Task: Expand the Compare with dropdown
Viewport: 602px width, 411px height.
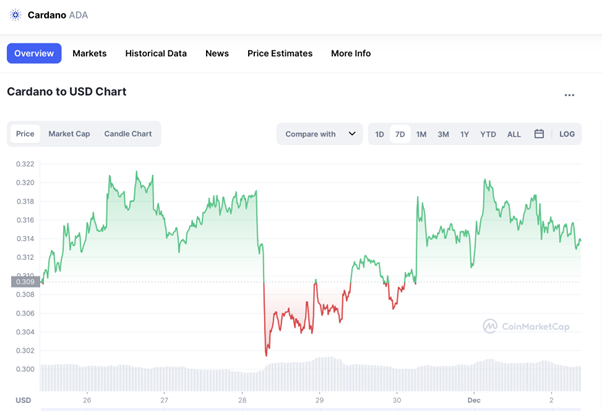Action: coord(319,134)
